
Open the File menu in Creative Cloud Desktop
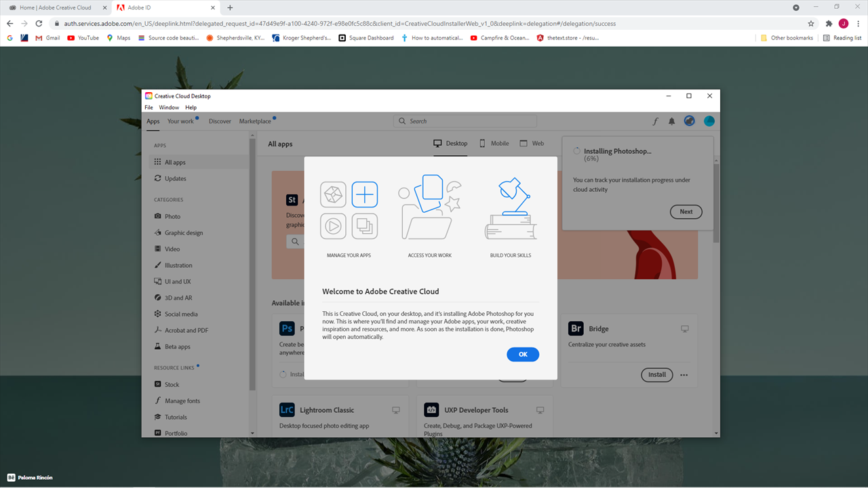click(149, 107)
